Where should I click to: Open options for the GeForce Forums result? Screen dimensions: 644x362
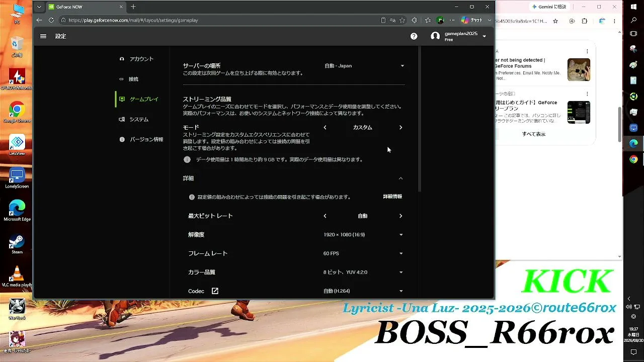pyautogui.click(x=587, y=51)
